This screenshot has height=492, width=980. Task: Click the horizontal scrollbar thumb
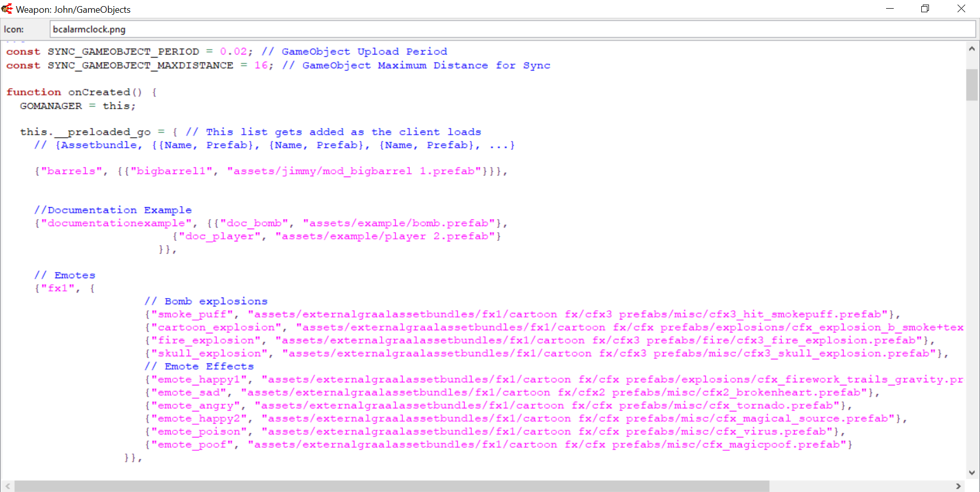pyautogui.click(x=391, y=486)
